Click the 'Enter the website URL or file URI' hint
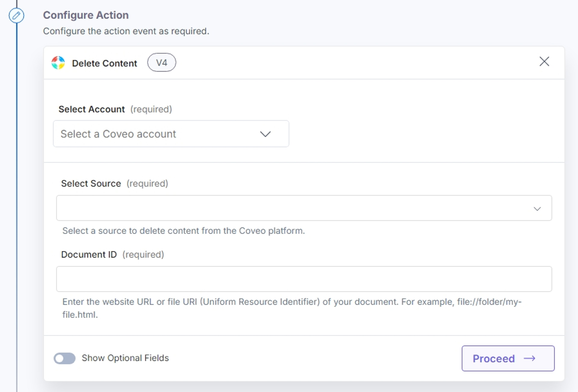578x392 pixels. (292, 308)
